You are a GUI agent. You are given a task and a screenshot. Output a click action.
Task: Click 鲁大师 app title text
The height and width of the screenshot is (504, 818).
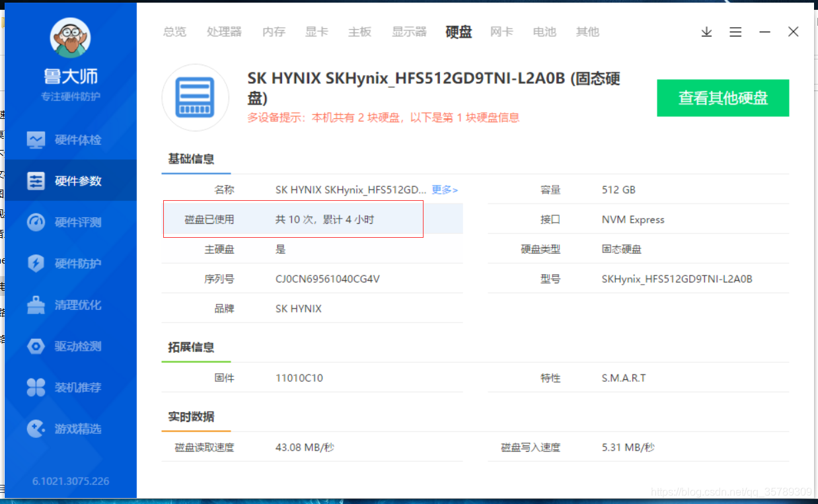(x=71, y=77)
